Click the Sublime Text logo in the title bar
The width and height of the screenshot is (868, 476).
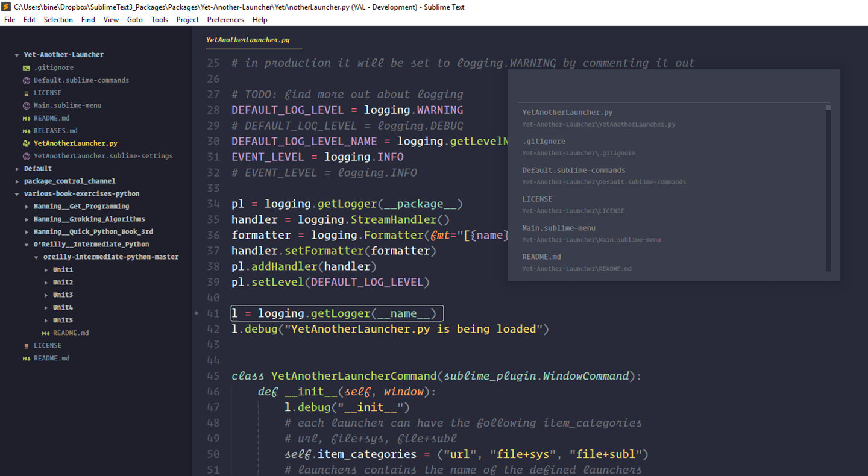(6, 7)
